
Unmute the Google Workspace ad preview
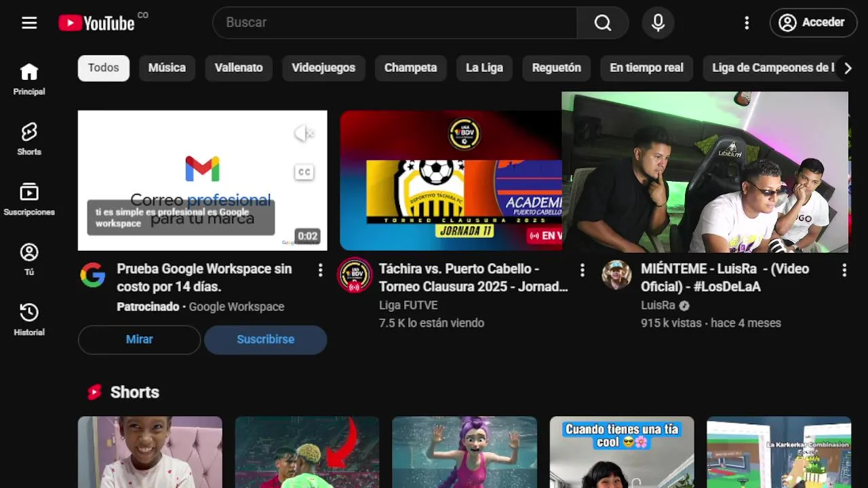[x=304, y=134]
